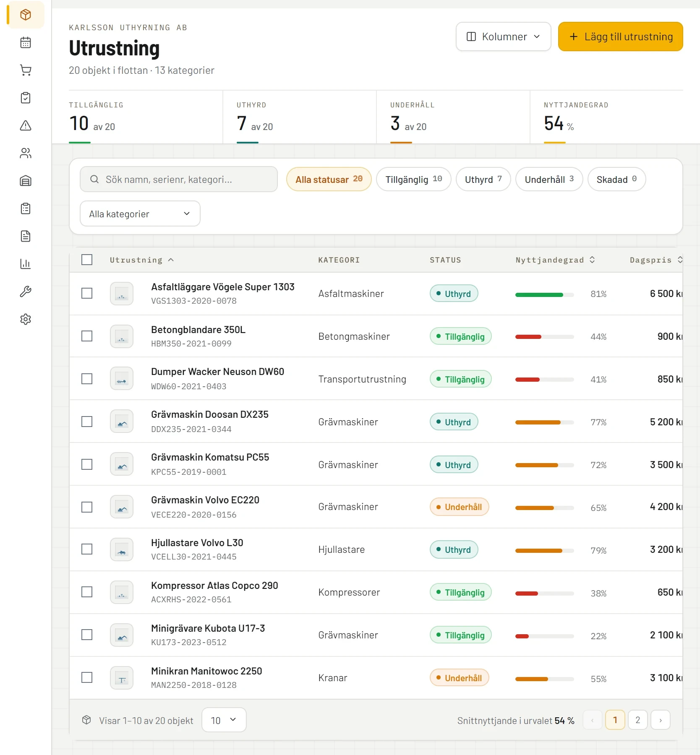Sort by the Utrustning column header

click(x=141, y=260)
